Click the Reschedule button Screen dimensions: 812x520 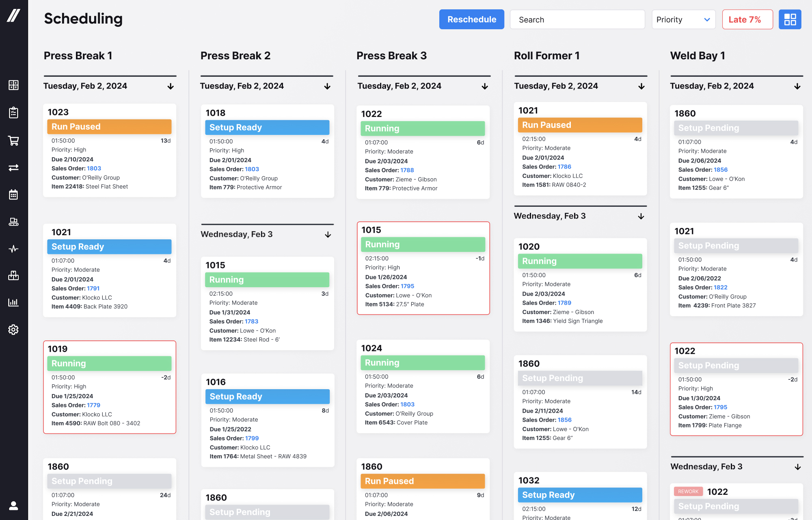pos(471,19)
